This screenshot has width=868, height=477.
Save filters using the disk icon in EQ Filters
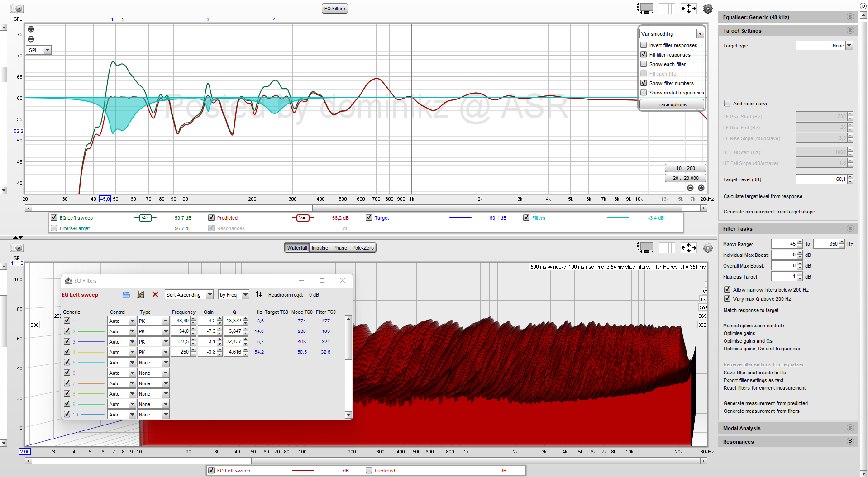coord(141,294)
